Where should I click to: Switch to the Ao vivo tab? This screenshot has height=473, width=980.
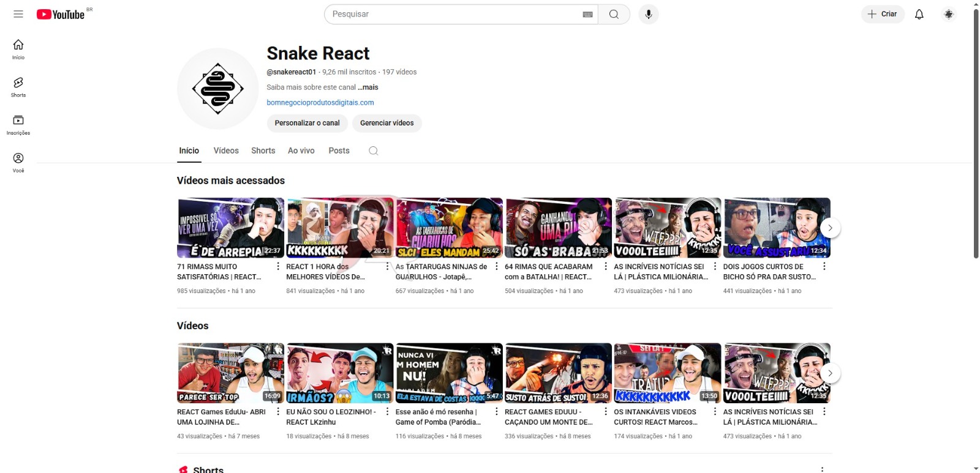[x=301, y=151]
